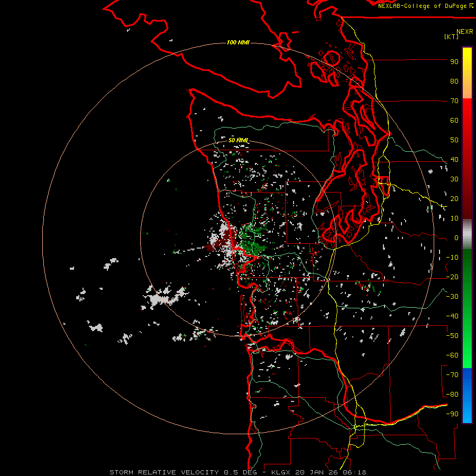Click the -20 knot label on the scale

[x=452, y=277]
